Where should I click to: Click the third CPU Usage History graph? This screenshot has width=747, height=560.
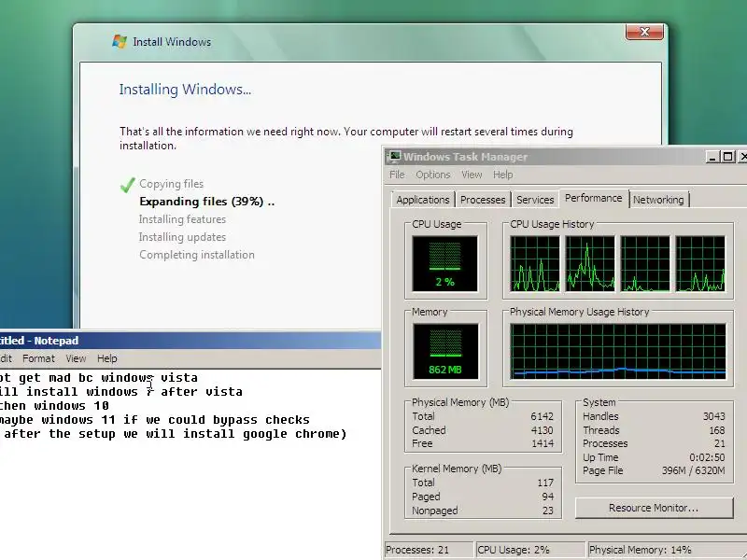tap(645, 264)
